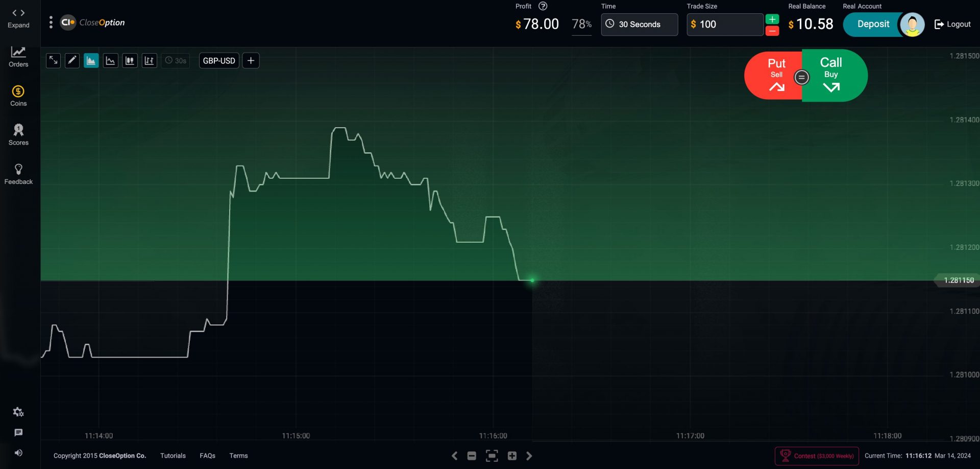Click the $78.00 profit value
The height and width of the screenshot is (469, 980).
[x=537, y=24]
